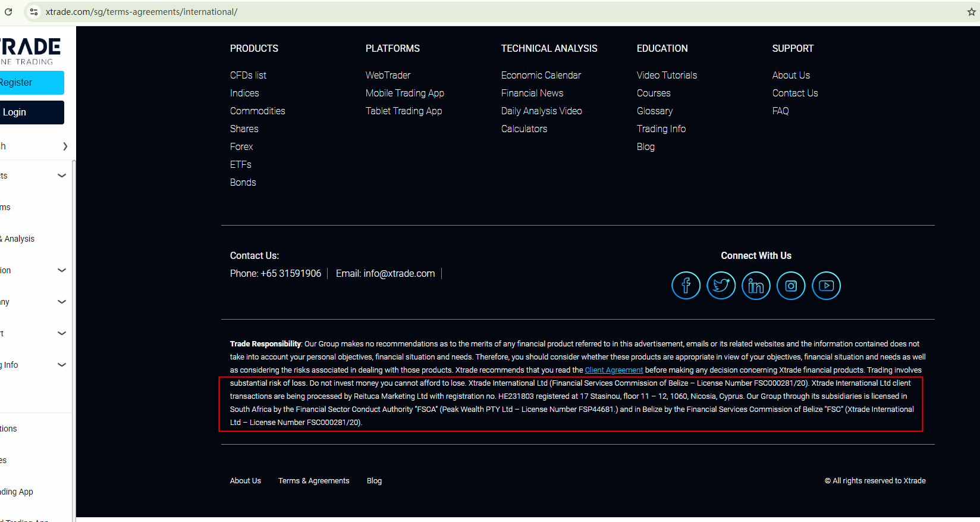The image size is (980, 522).
Task: Open Video Tutorials link
Action: tap(667, 76)
